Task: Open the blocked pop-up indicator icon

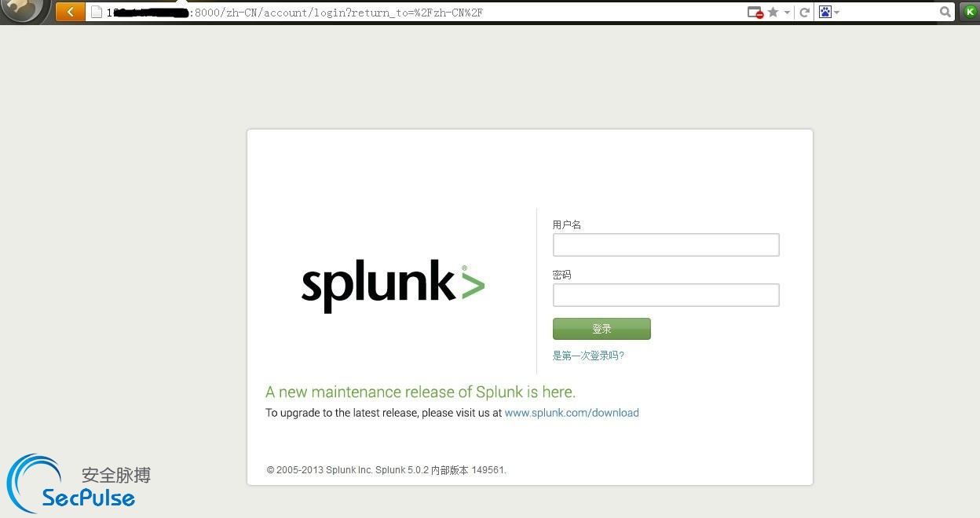Action: [x=755, y=12]
